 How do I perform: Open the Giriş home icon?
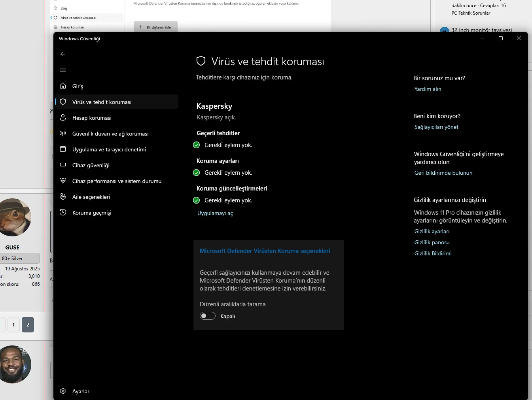pyautogui.click(x=63, y=86)
